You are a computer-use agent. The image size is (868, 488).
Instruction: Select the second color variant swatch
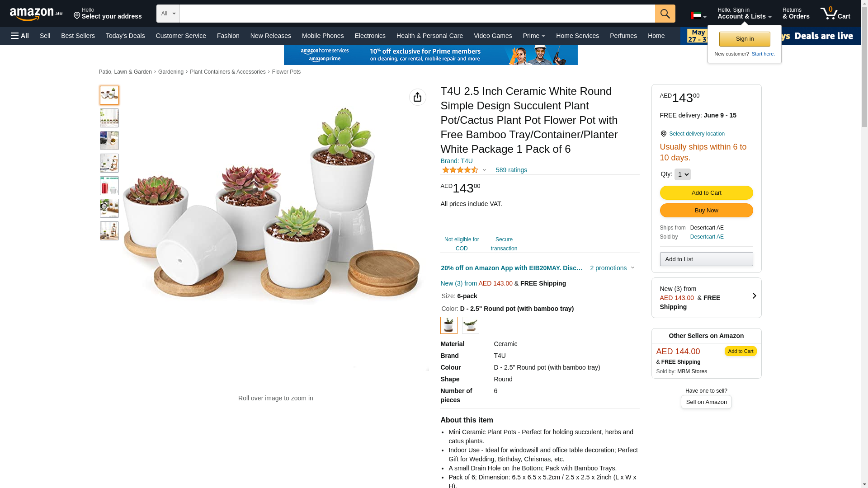(x=470, y=325)
